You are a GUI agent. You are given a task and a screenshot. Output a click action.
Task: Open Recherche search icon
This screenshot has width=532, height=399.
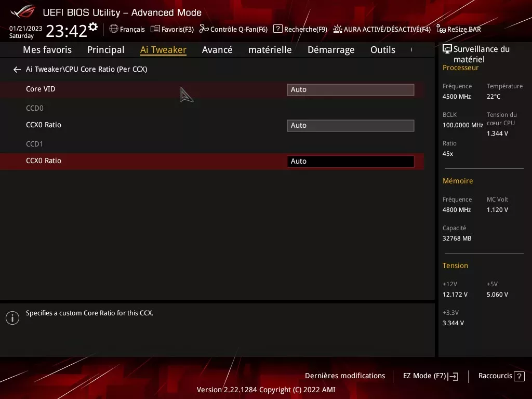click(277, 29)
